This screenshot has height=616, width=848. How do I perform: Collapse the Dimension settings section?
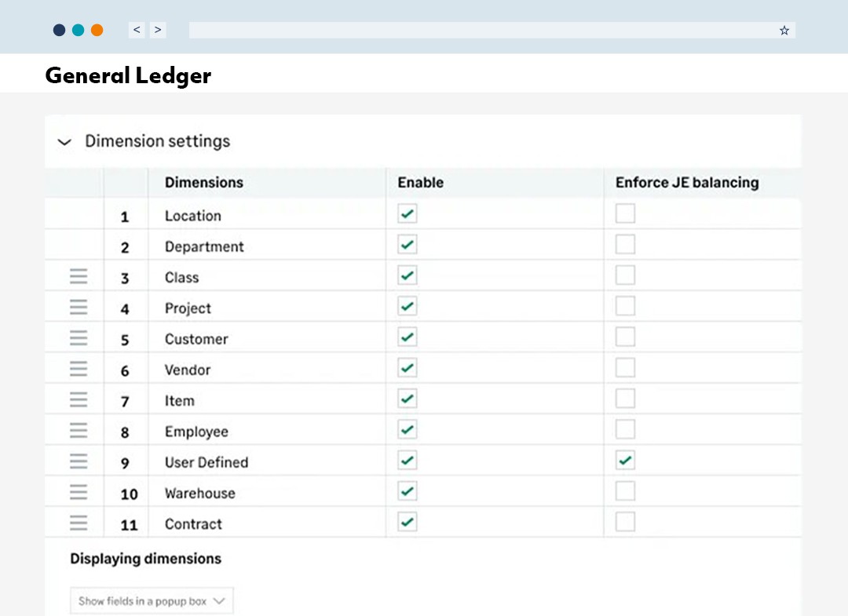pyautogui.click(x=64, y=142)
